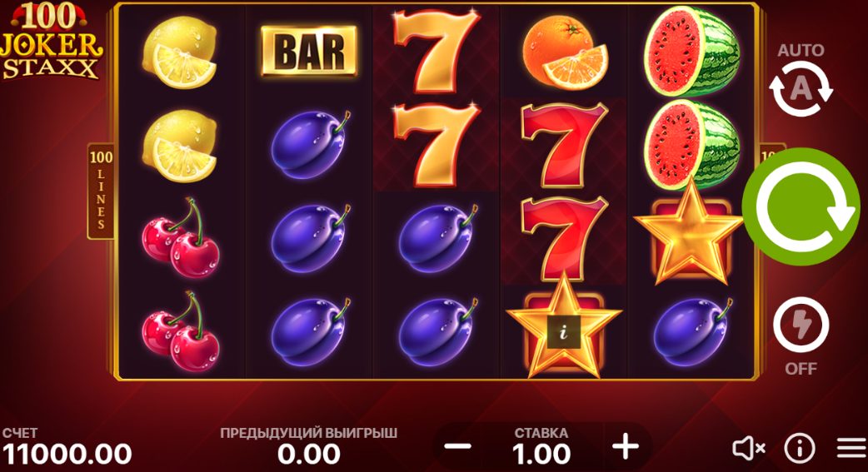
Task: Toggle turbo lightning mode OFF switch
Action: tap(801, 325)
